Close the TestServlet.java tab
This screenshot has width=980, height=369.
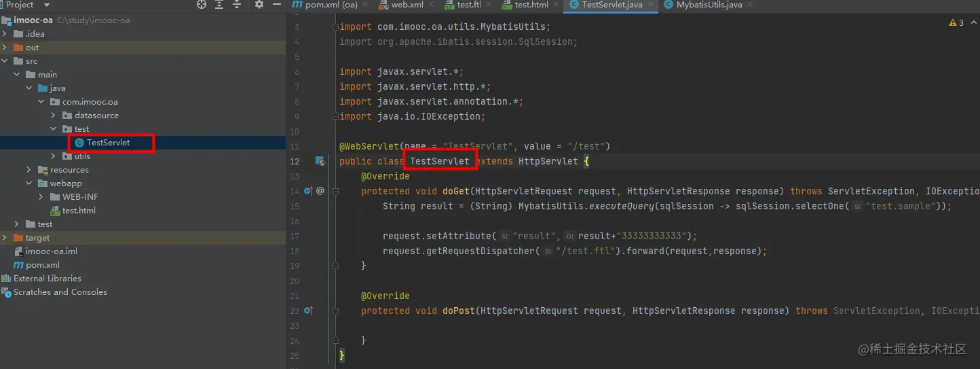click(649, 5)
